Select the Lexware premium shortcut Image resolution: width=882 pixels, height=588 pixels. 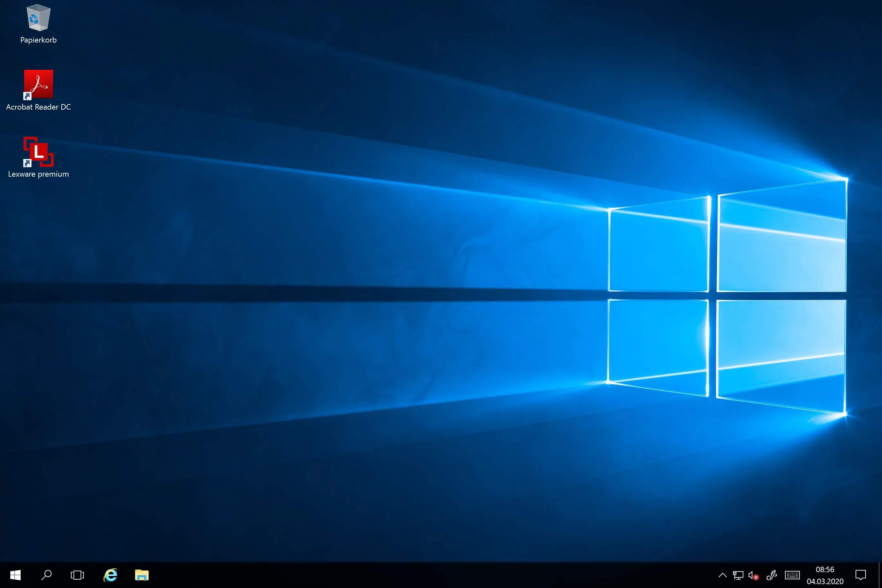pyautogui.click(x=38, y=152)
